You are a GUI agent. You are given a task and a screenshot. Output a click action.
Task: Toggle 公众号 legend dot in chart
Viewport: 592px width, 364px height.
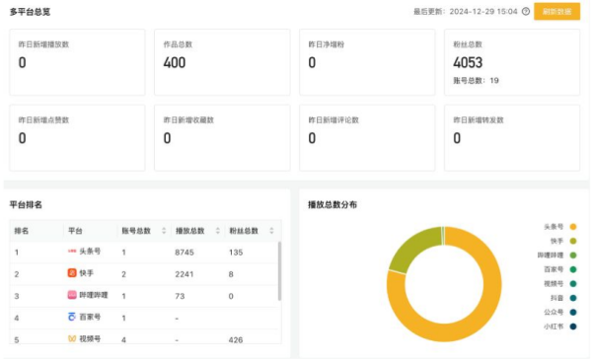[x=572, y=313]
